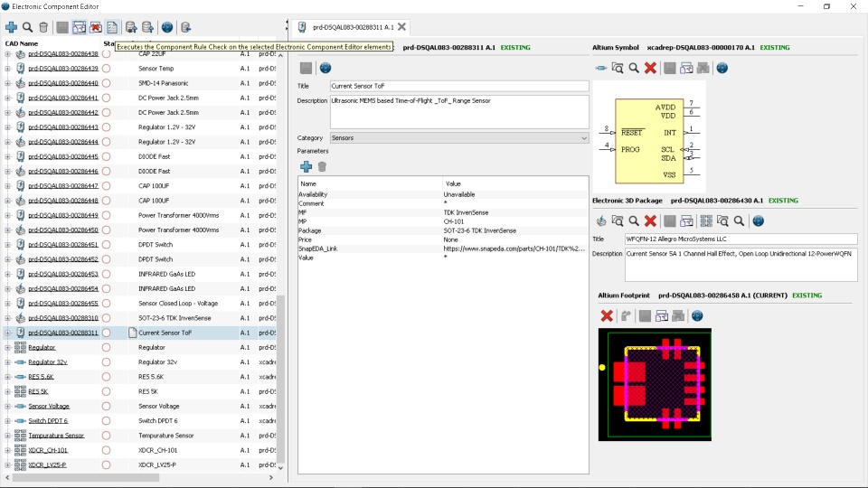This screenshot has width=868, height=488.
Task: Click the grid icon in Electronic 3D Package toolbar
Action: pos(706,221)
